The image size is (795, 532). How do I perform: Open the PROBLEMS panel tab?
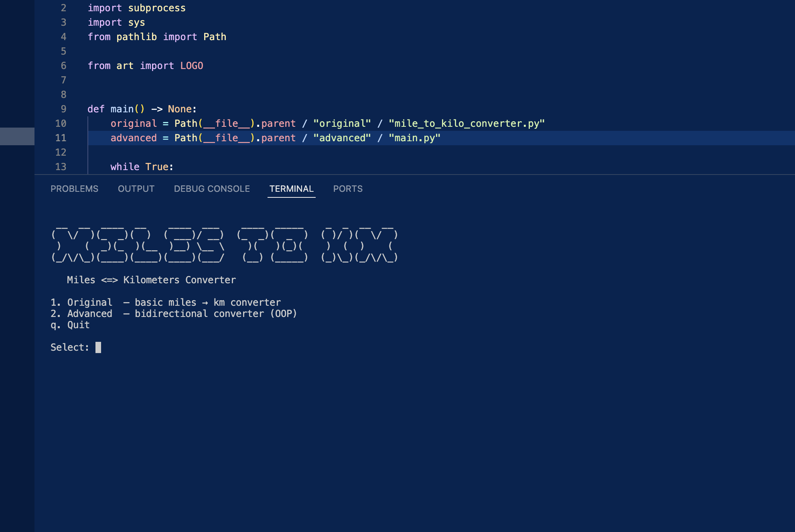tap(74, 189)
